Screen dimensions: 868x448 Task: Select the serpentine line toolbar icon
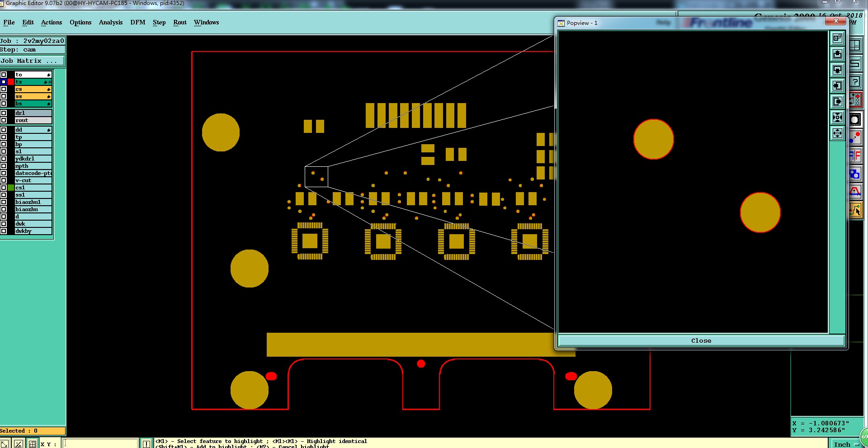tap(855, 63)
